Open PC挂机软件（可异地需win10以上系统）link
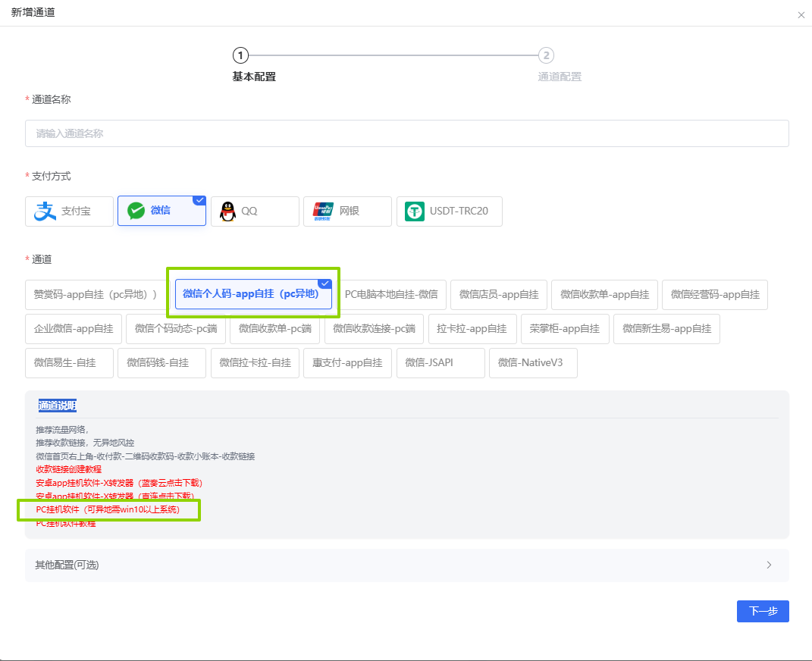Viewport: 812px width, 661px height. pos(108,510)
